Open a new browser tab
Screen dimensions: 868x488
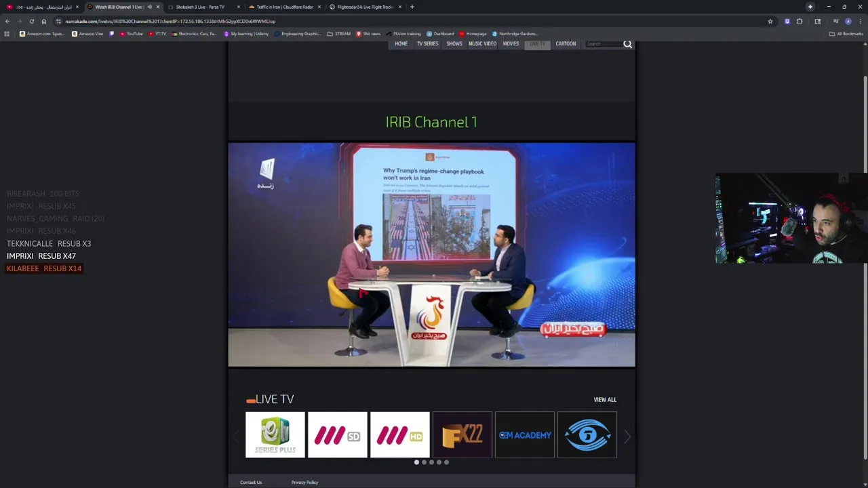click(x=412, y=7)
